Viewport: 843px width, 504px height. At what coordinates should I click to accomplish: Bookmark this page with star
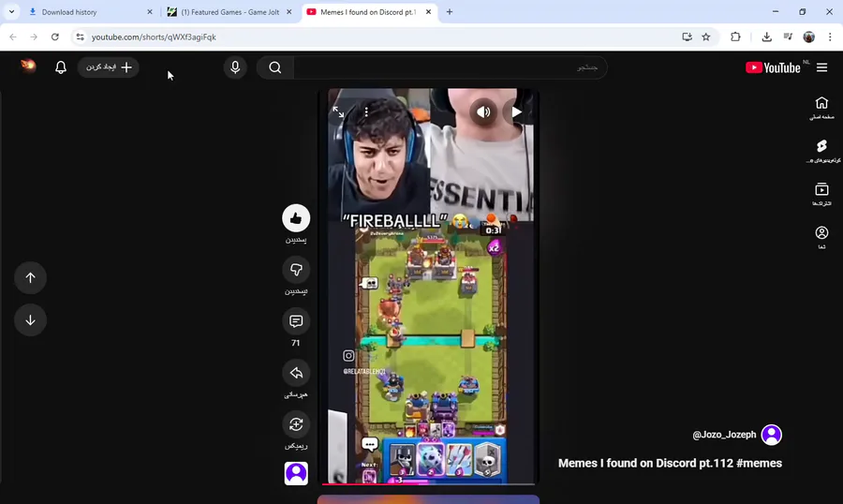tap(706, 37)
